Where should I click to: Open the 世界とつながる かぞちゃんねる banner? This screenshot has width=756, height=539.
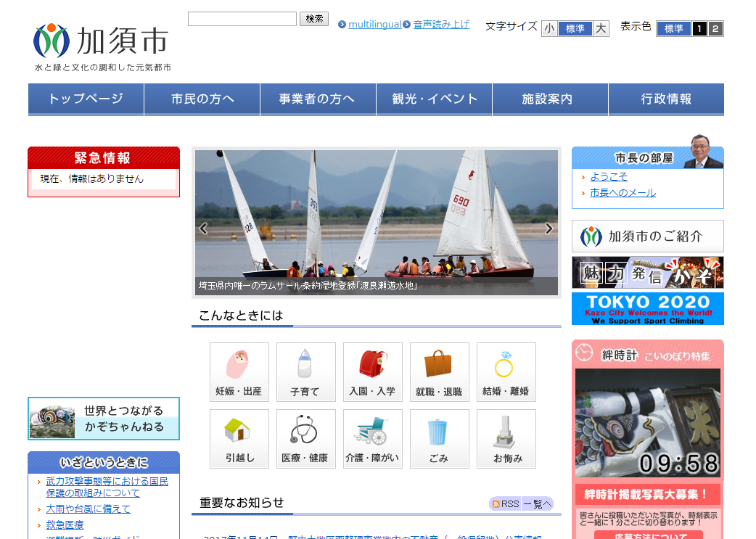[104, 419]
